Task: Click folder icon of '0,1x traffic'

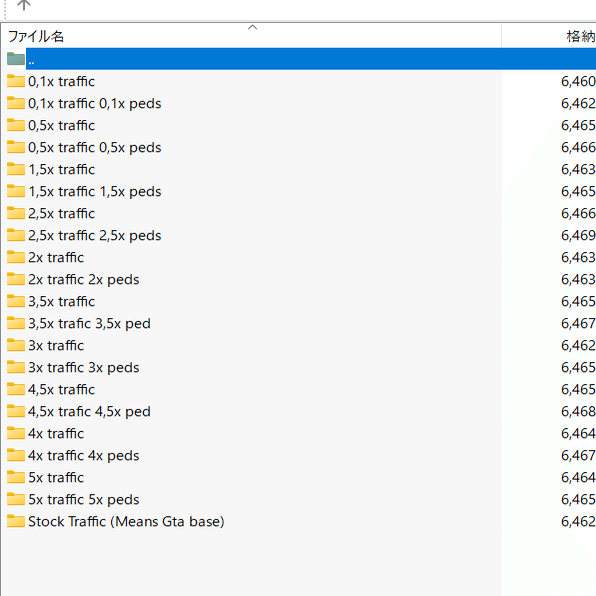Action: (x=16, y=81)
